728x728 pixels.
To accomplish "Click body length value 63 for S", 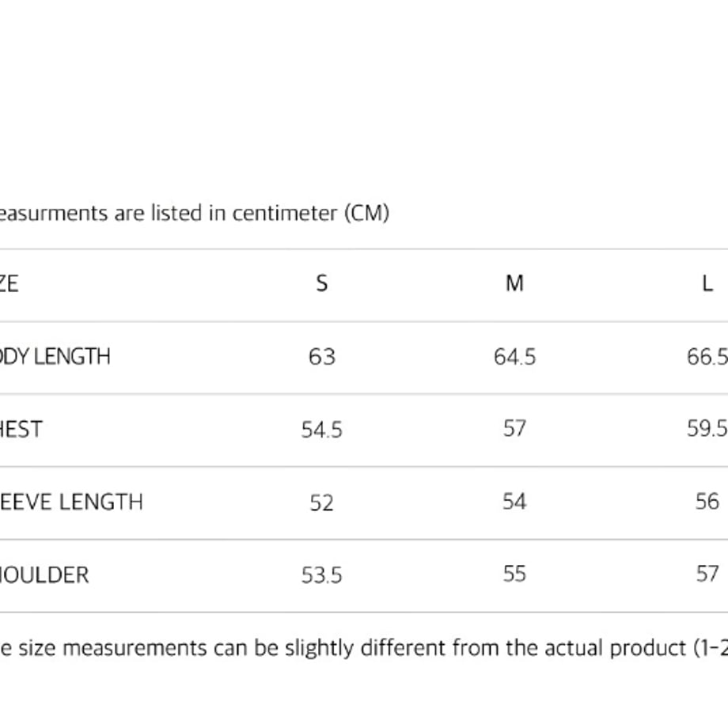I will click(x=322, y=357).
